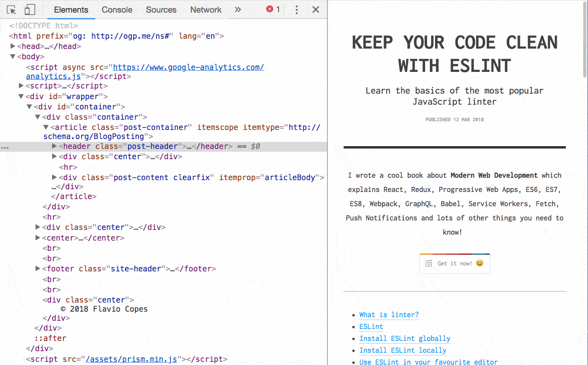Open the Sources tab
The height and width of the screenshot is (365, 588).
point(161,10)
